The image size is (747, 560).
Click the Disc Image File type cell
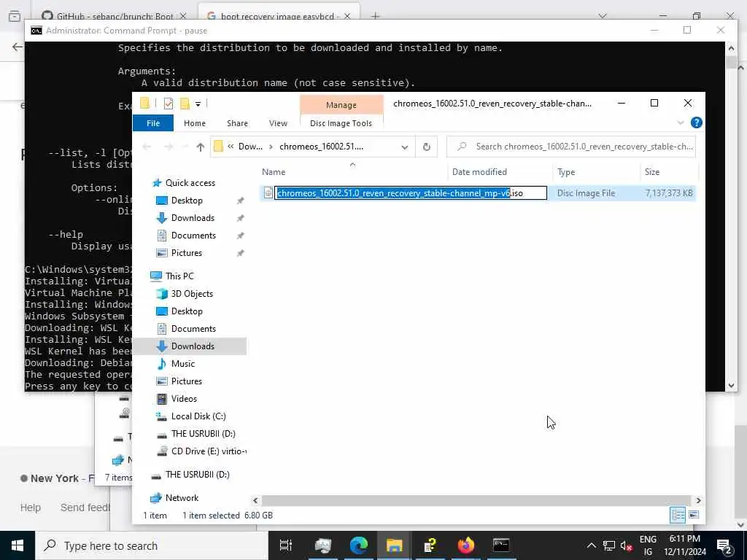tap(586, 192)
